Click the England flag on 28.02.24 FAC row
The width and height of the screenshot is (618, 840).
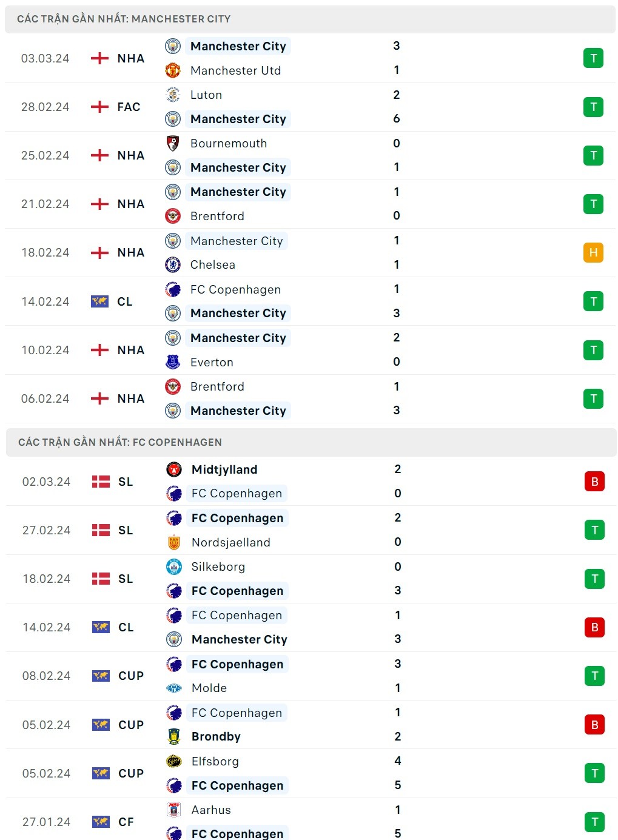[99, 107]
